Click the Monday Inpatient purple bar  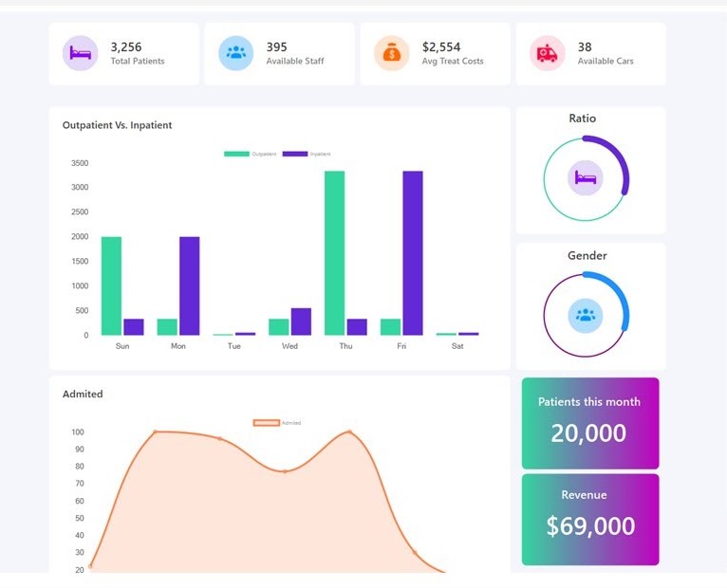point(189,285)
